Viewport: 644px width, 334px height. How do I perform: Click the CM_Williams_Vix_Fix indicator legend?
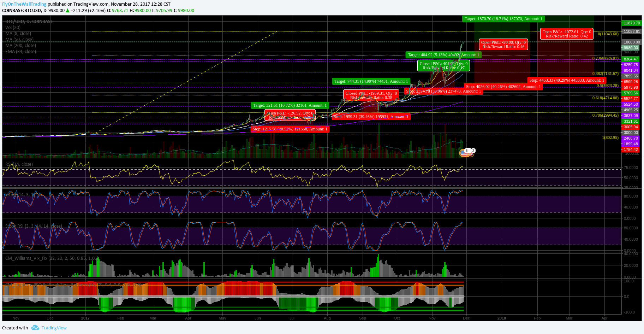(x=52, y=258)
